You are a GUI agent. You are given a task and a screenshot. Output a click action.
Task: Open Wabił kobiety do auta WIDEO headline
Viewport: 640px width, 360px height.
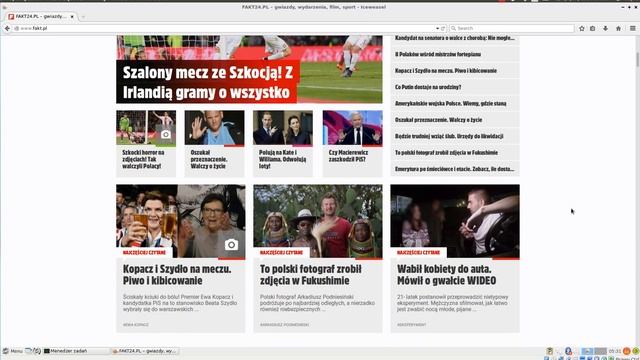(447, 275)
